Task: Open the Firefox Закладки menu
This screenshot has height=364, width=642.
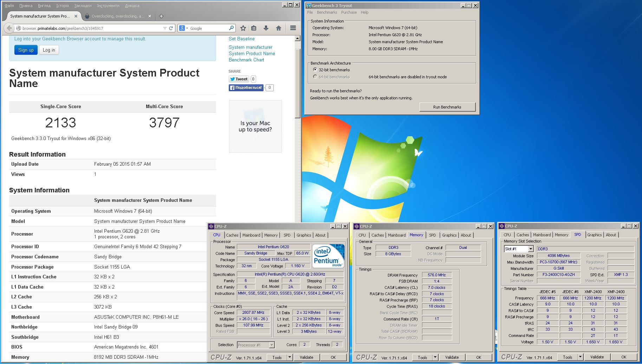Action: 83,6
